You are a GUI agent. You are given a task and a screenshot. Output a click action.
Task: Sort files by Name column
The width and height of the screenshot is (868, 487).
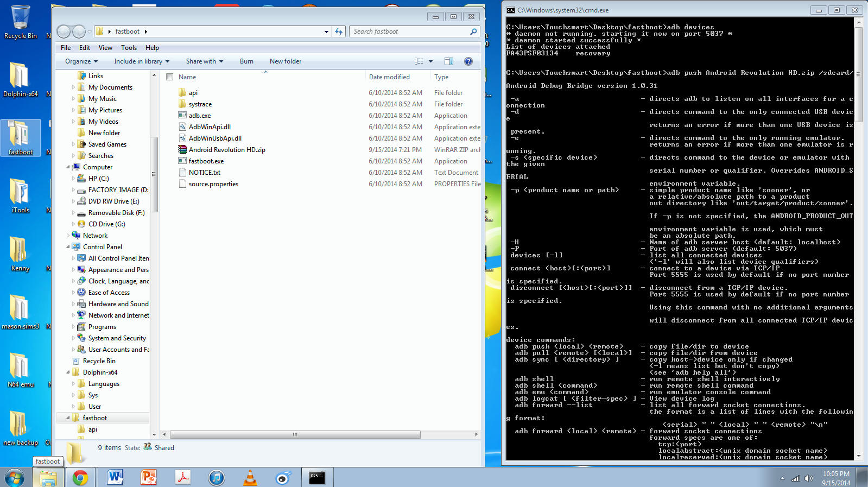pyautogui.click(x=187, y=77)
